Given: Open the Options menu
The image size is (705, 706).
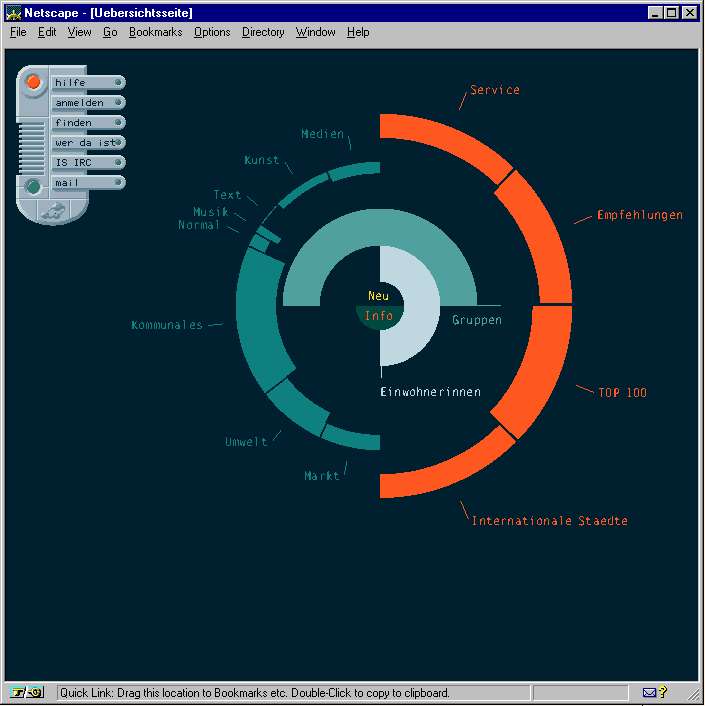Looking at the screenshot, I should [x=212, y=32].
